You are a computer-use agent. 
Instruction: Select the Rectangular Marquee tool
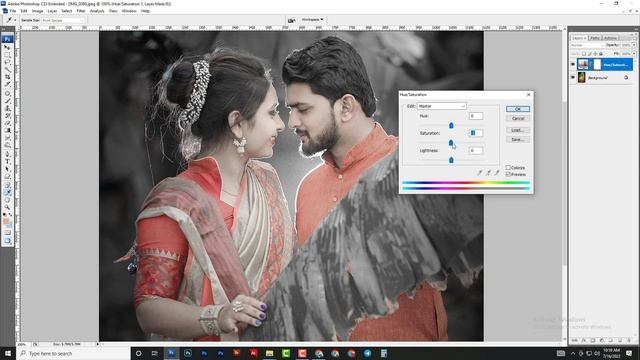7,54
